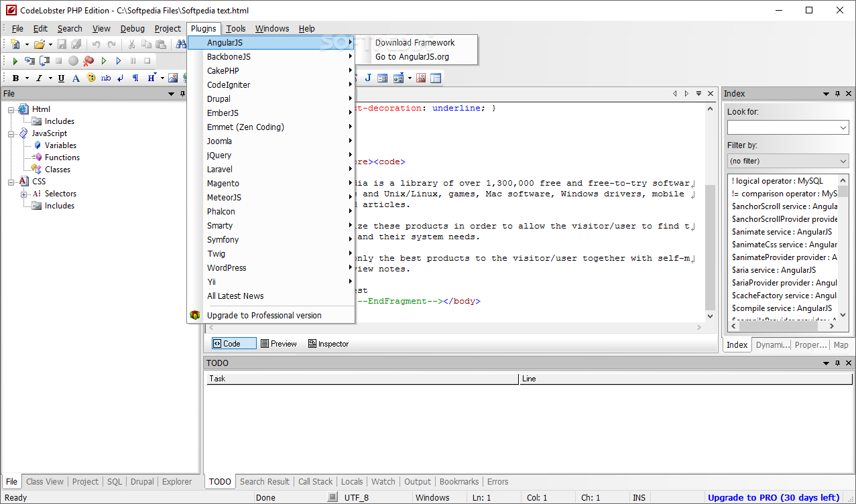Click the Step Over debug icon
The height and width of the screenshot is (504, 856).
tap(45, 61)
